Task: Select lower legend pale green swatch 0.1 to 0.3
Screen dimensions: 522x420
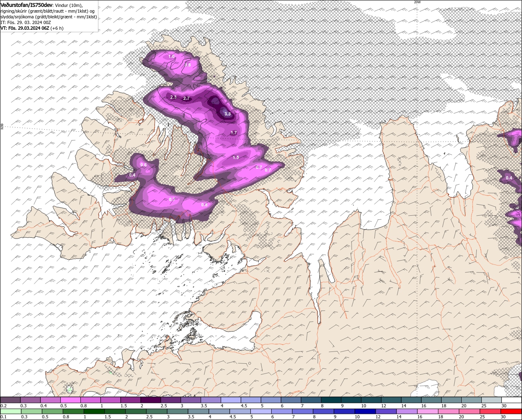Action: (11, 411)
